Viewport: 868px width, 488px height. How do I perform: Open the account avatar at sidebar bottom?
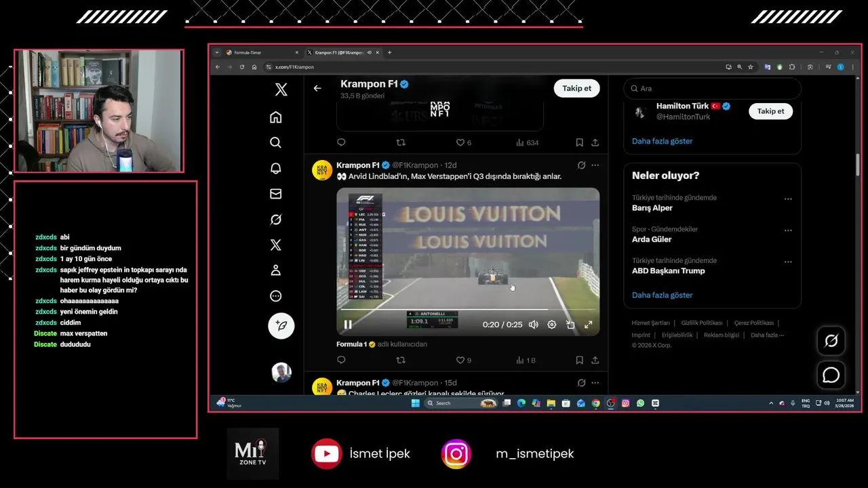(x=281, y=372)
